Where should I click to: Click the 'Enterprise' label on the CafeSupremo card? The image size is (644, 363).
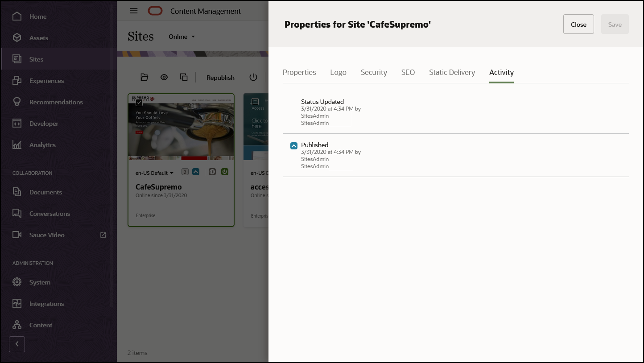click(145, 215)
